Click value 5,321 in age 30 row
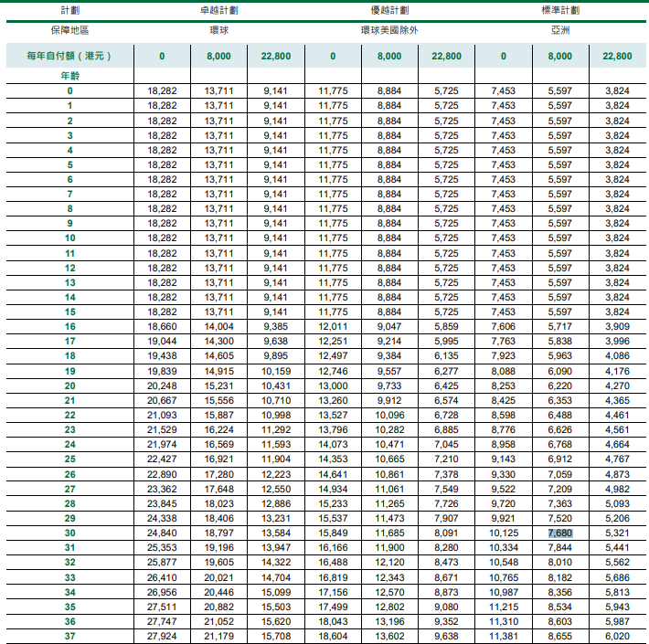Viewport: 649px width, 644px height. [617, 533]
